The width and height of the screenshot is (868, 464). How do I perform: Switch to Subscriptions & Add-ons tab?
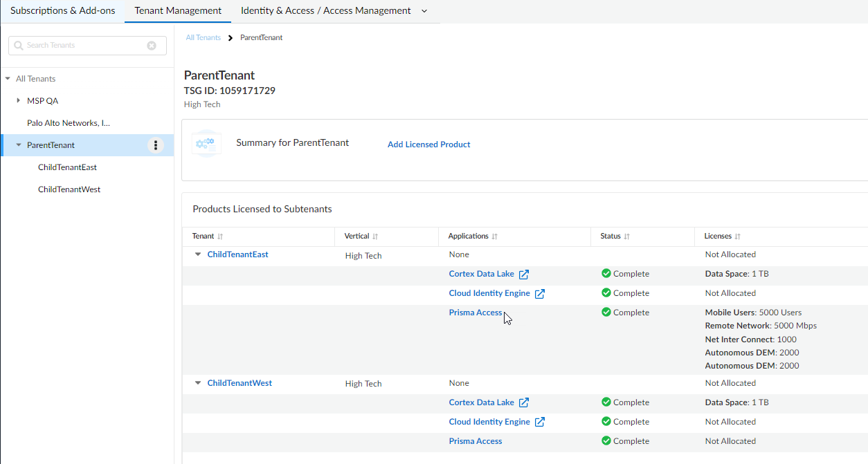pyautogui.click(x=62, y=11)
